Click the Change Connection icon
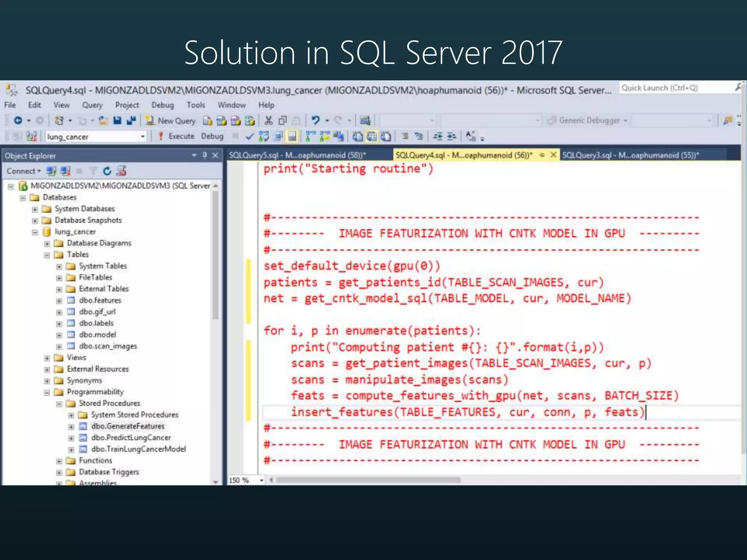Viewport: 747px width, 560px height. (32, 137)
